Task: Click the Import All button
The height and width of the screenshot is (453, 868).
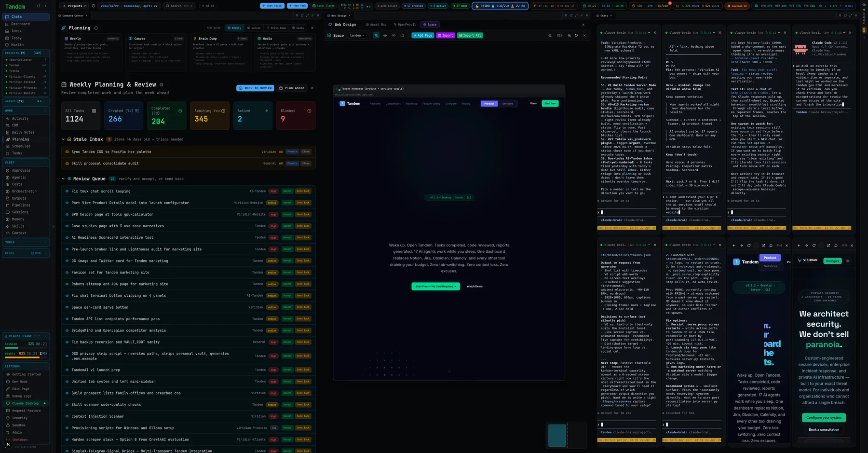Action: pos(470,35)
